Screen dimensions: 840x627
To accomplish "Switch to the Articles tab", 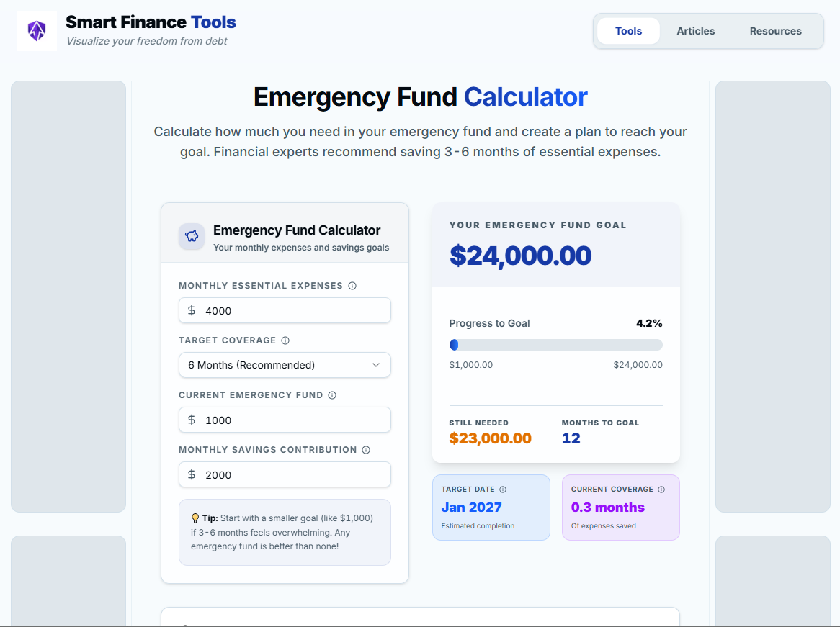I will tap(695, 30).
